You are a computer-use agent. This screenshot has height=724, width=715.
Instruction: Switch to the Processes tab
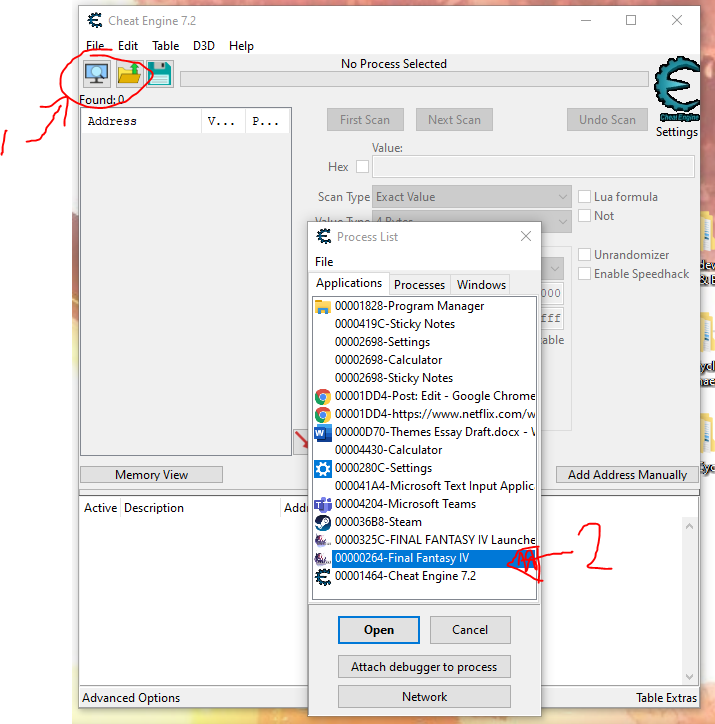coord(419,284)
